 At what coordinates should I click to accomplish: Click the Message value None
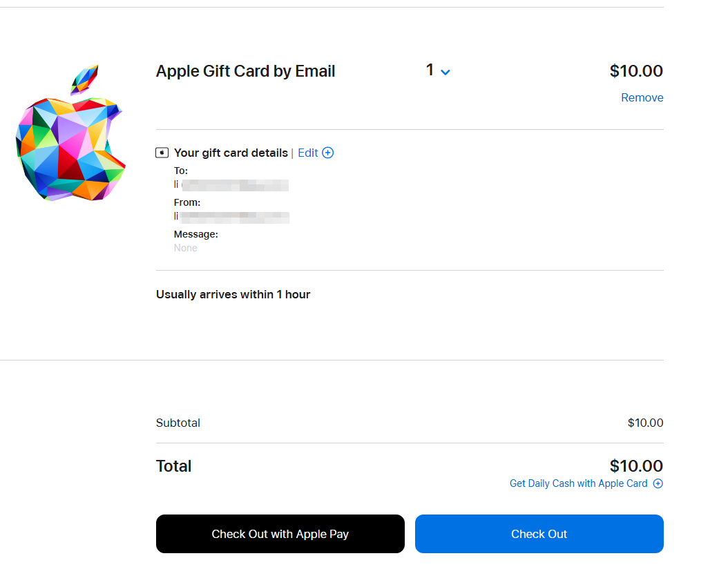186,248
